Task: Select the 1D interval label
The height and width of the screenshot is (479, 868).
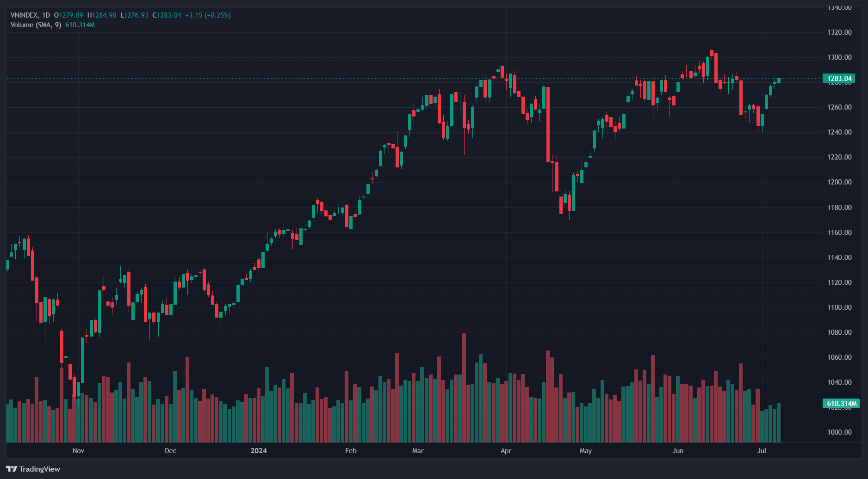Action: (46, 15)
